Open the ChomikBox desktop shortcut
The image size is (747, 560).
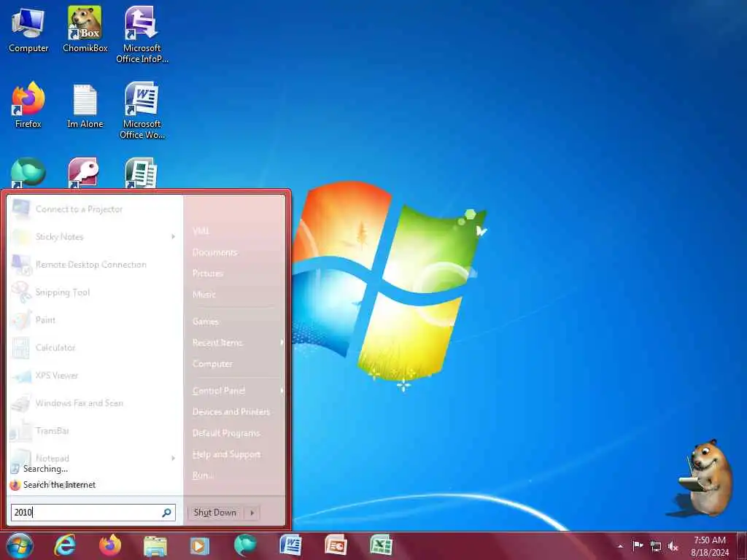tap(85, 29)
